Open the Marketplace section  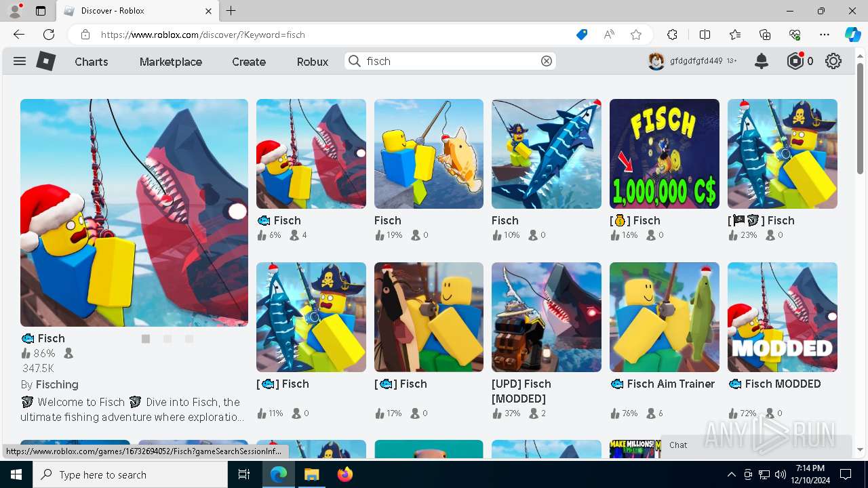171,62
